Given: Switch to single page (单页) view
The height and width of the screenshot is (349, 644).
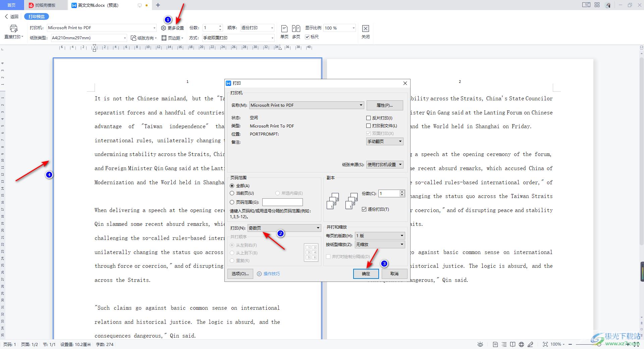Looking at the screenshot, I should point(284,32).
